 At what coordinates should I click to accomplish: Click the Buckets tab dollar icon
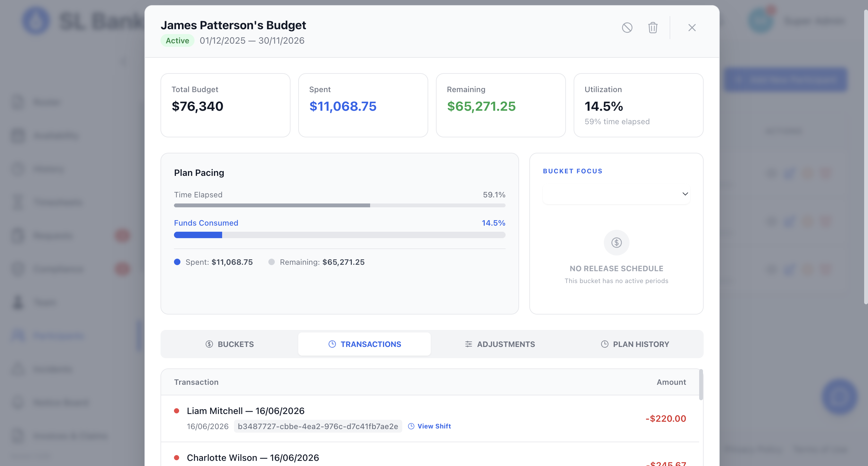click(x=209, y=344)
